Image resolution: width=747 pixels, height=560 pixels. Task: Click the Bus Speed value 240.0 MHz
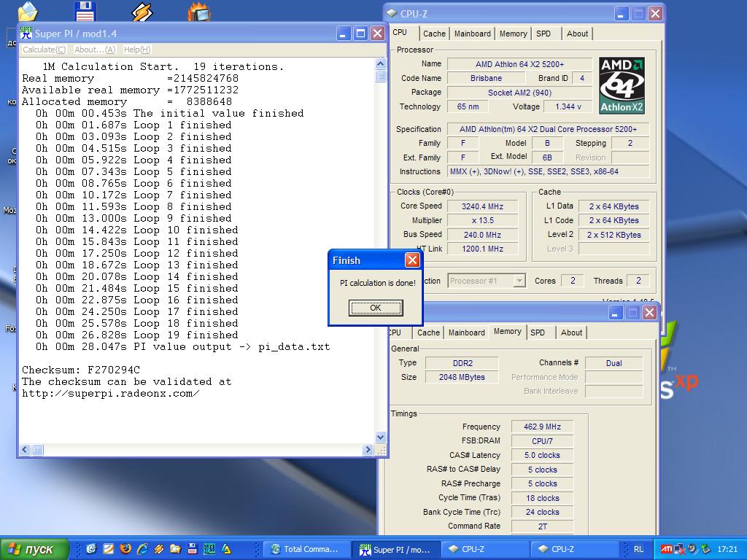[482, 235]
